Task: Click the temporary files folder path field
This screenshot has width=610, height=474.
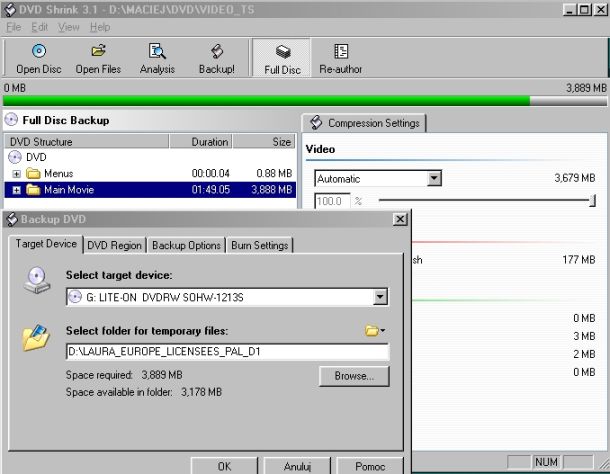Action: coord(227,352)
